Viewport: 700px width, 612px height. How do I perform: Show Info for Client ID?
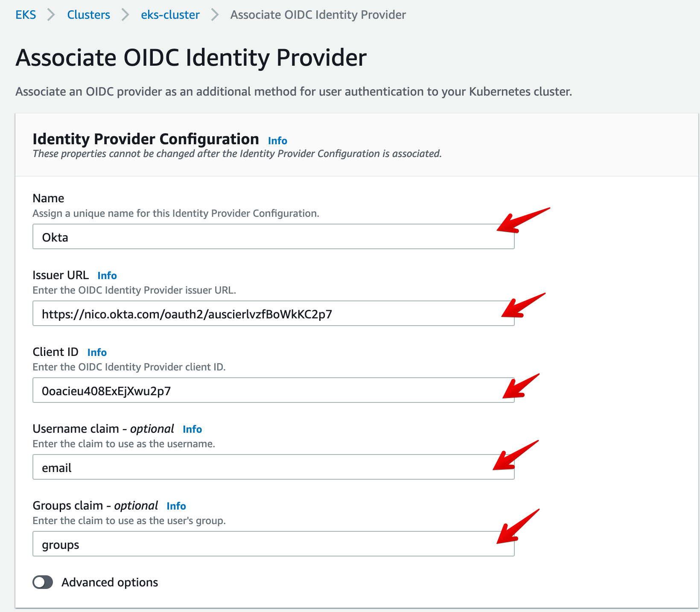tap(97, 353)
